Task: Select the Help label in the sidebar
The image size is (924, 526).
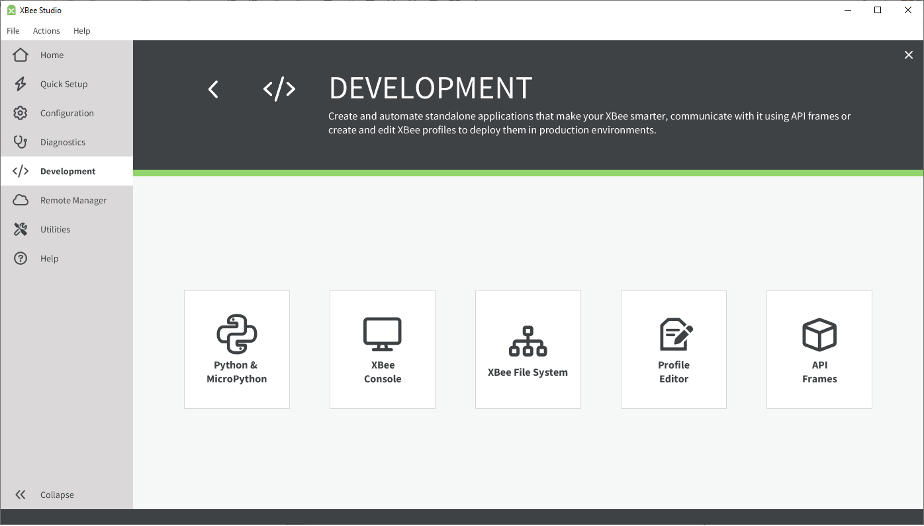Action: click(50, 258)
